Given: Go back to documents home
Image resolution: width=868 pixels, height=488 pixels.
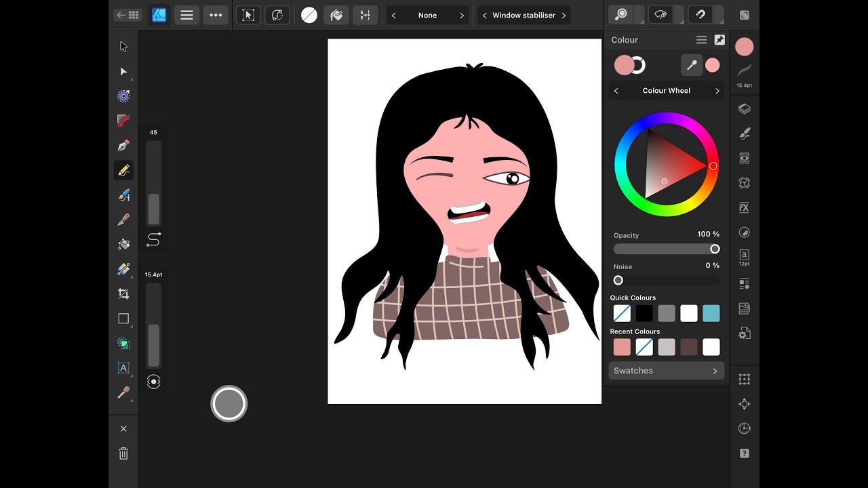Looking at the screenshot, I should 128,15.
